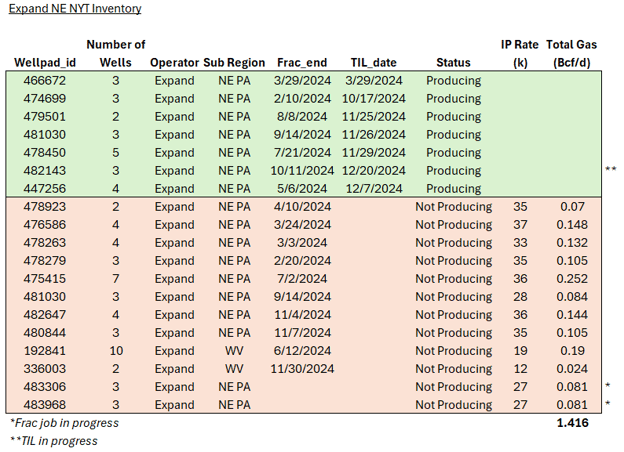624x452 pixels.
Task: Click the 'Sub Region' column header
Action: 234,62
